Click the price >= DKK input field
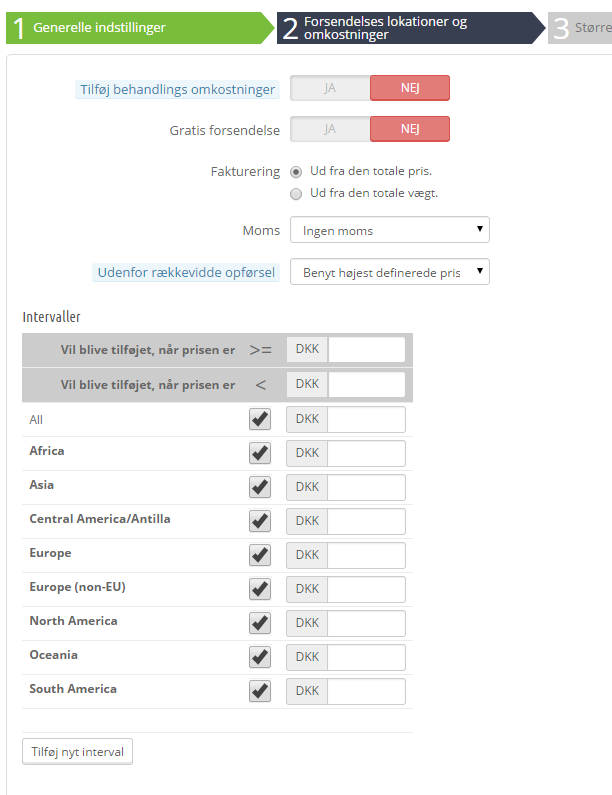612x795 pixels. [367, 349]
